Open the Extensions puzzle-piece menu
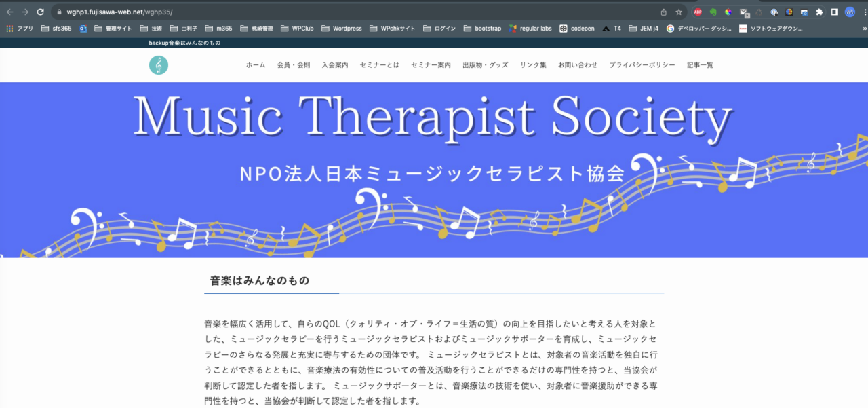 (x=820, y=12)
